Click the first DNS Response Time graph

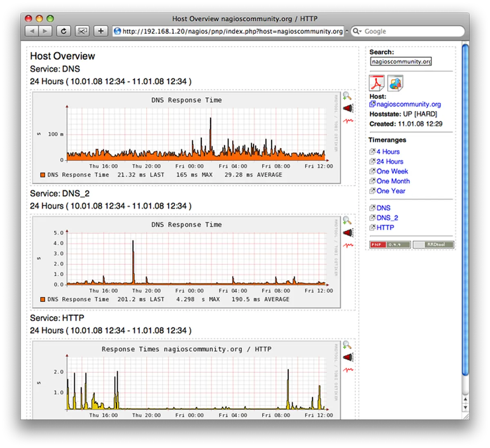(186, 138)
